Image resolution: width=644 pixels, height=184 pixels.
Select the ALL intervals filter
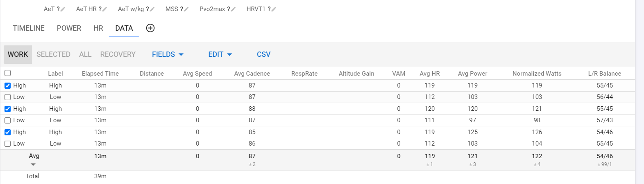point(85,54)
